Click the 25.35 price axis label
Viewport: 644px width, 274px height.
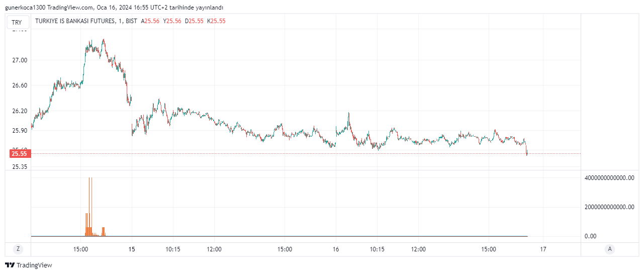click(20, 166)
